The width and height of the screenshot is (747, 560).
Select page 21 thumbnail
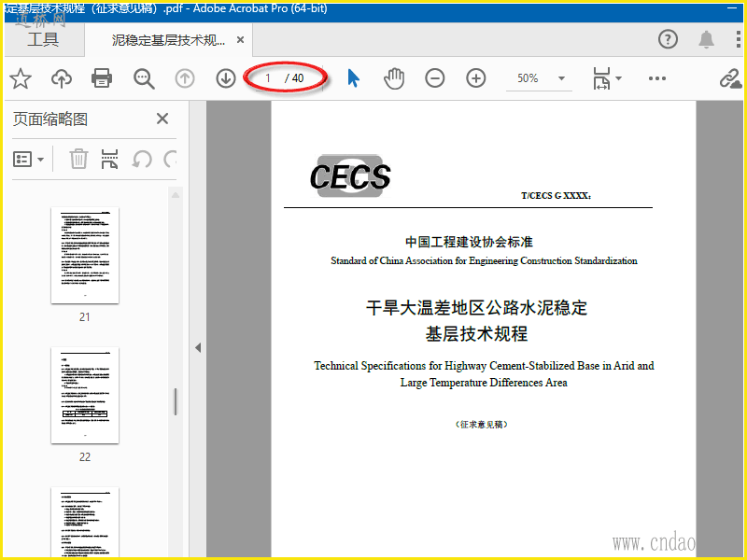(x=85, y=255)
